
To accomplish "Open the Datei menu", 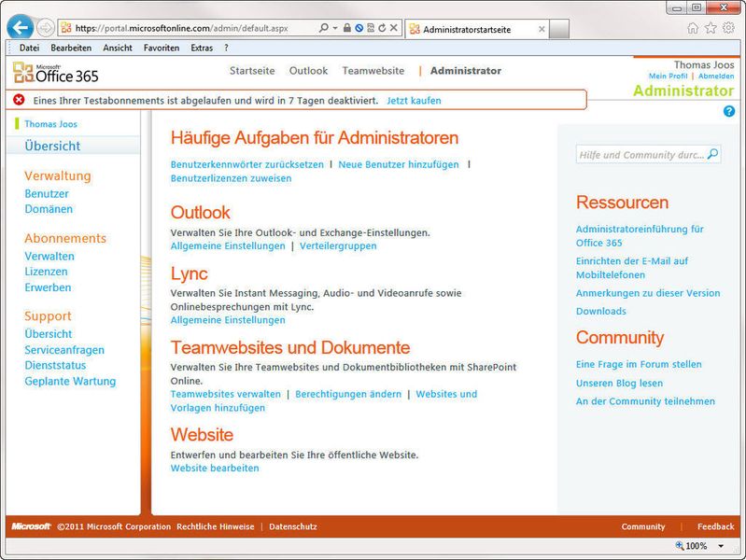I will pyautogui.click(x=30, y=48).
